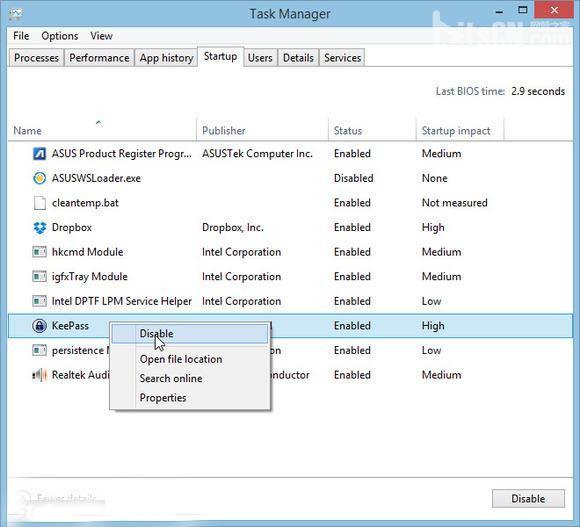This screenshot has width=580, height=527.
Task: Select the igfxTray Module icon
Action: [x=40, y=277]
